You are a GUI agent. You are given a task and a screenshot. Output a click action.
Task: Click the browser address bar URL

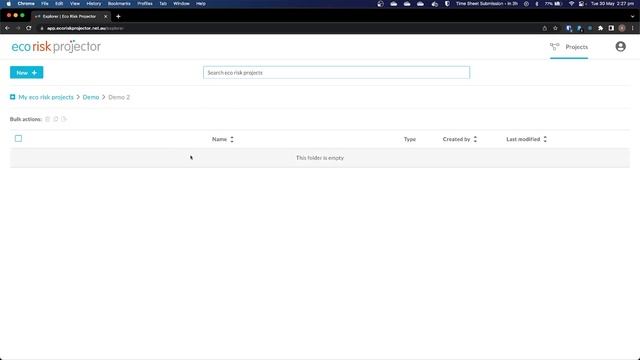point(85,28)
